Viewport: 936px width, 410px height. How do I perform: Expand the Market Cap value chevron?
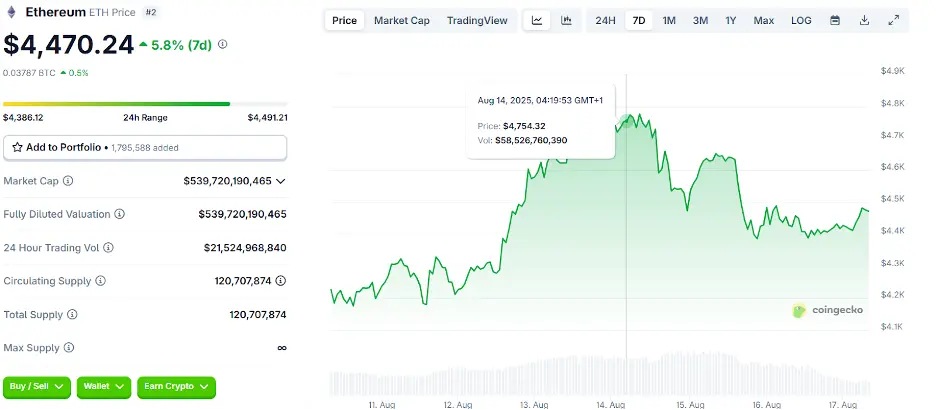click(x=280, y=181)
